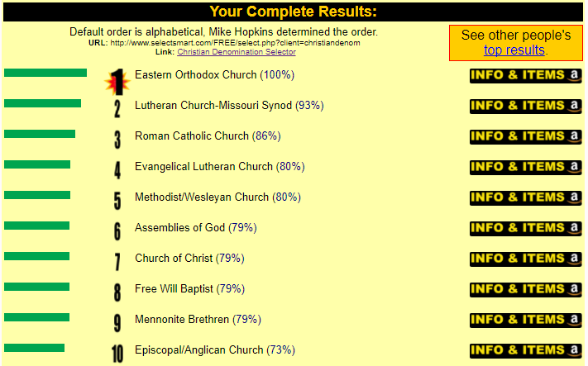Click the Your Complete Results header
Screen dimensions: 588x366
pyautogui.click(x=293, y=12)
